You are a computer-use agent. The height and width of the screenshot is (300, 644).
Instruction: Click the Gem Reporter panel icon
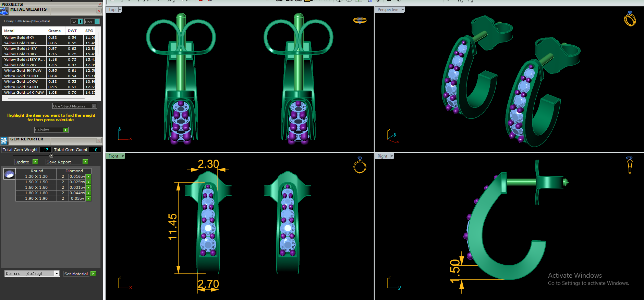pyautogui.click(x=4, y=141)
